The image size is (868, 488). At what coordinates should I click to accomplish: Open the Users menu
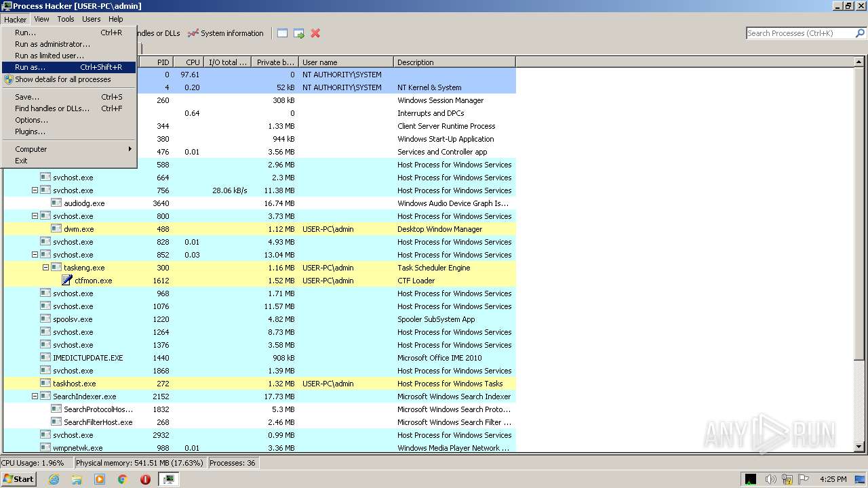pyautogui.click(x=92, y=19)
